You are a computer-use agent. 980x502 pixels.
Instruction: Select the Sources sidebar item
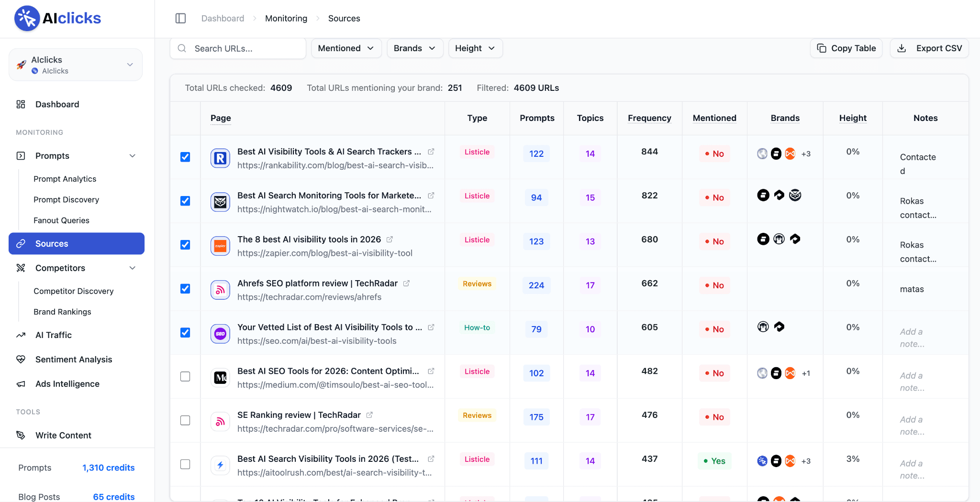77,244
